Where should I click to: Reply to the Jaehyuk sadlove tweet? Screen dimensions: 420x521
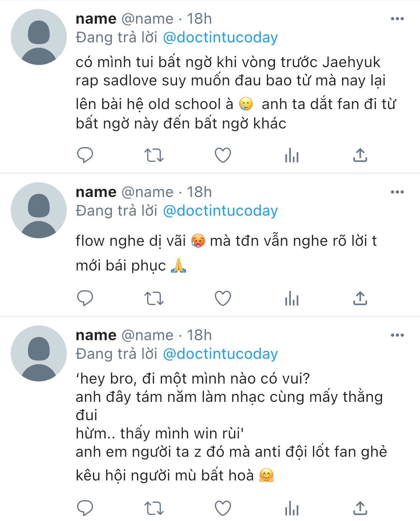tap(85, 155)
